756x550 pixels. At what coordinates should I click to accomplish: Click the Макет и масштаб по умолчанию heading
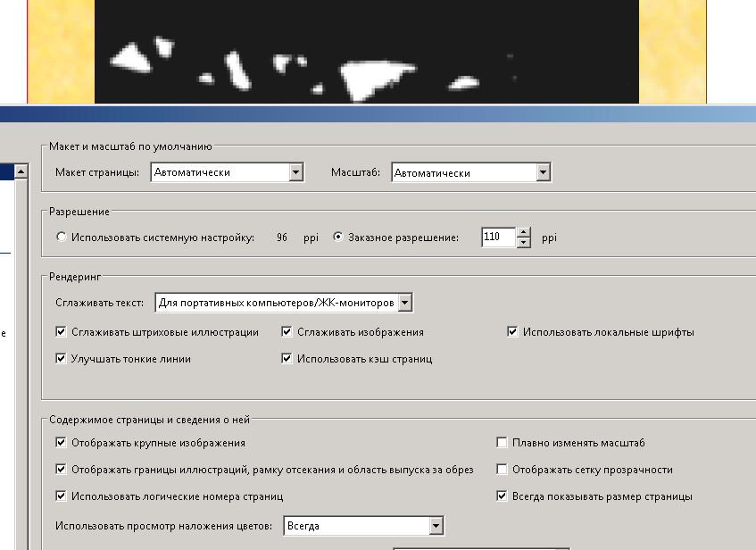130,146
